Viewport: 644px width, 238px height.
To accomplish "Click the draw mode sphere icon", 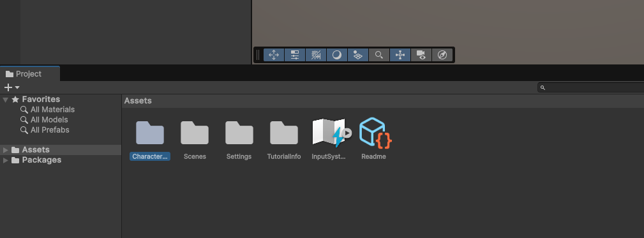I will 337,55.
